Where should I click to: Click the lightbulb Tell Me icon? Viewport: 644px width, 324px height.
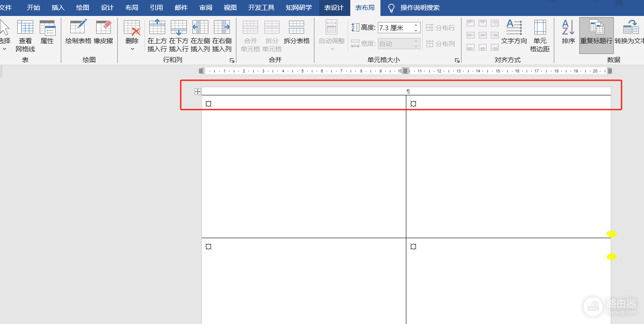click(391, 8)
